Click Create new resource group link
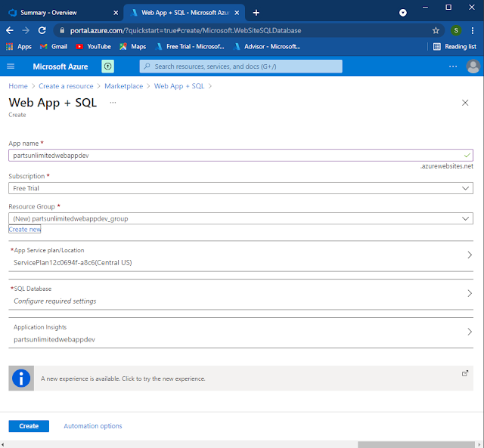This screenshot has height=448, width=484. pyautogui.click(x=25, y=229)
